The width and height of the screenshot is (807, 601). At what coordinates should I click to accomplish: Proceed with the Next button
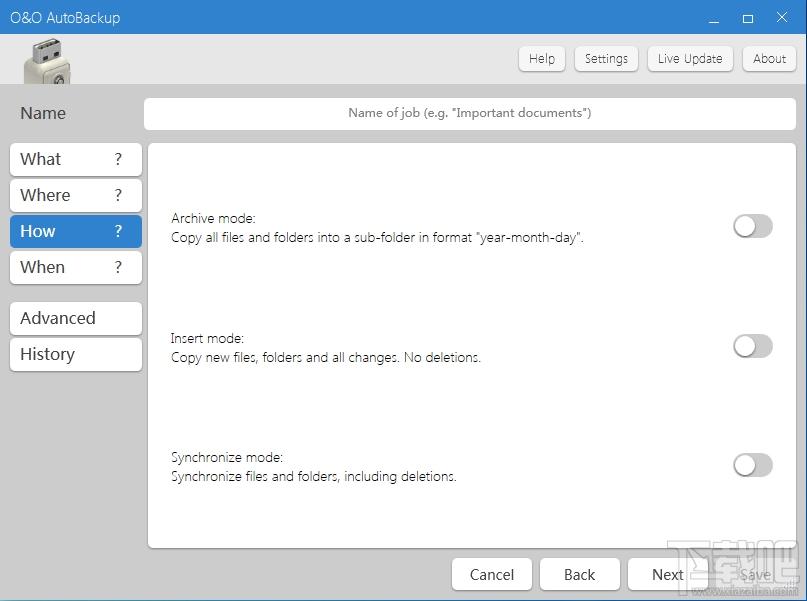[668, 574]
